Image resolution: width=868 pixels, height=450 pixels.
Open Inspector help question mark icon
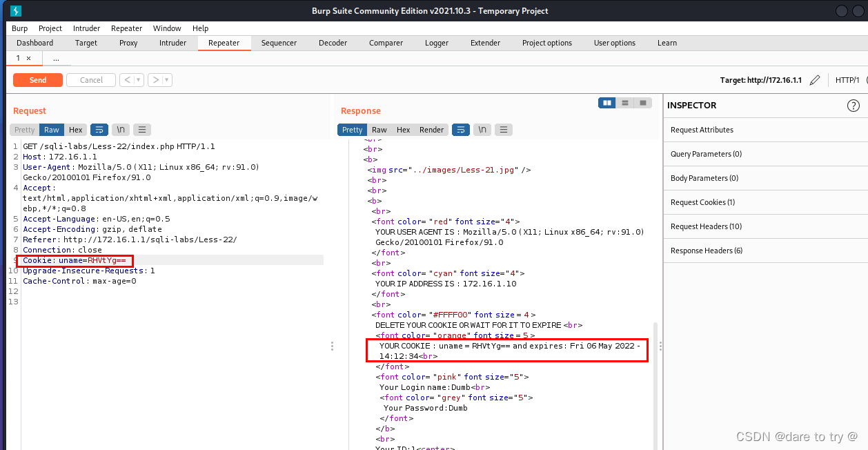click(x=854, y=106)
